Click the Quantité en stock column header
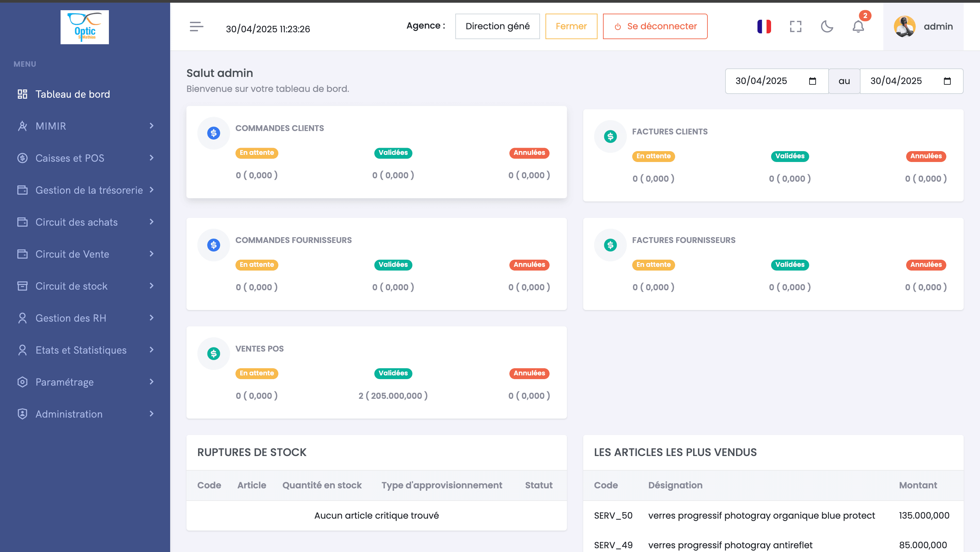Image resolution: width=980 pixels, height=552 pixels. point(322,485)
